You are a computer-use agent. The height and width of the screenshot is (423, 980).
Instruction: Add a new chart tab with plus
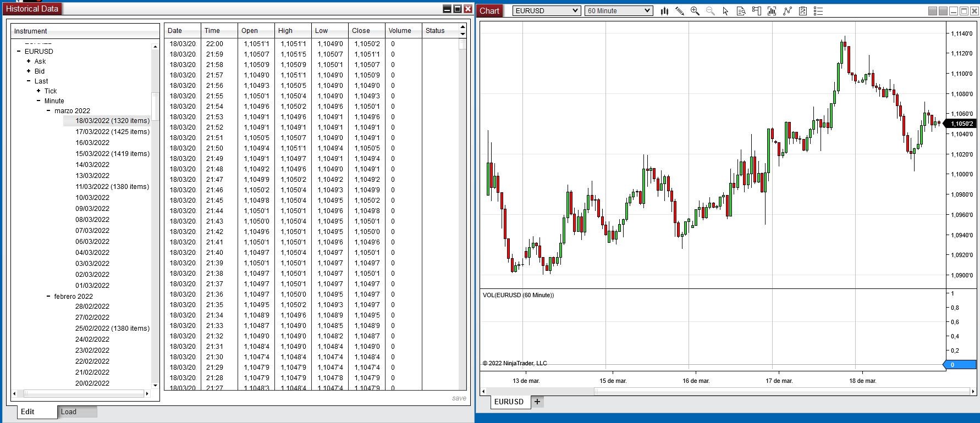[x=537, y=402]
